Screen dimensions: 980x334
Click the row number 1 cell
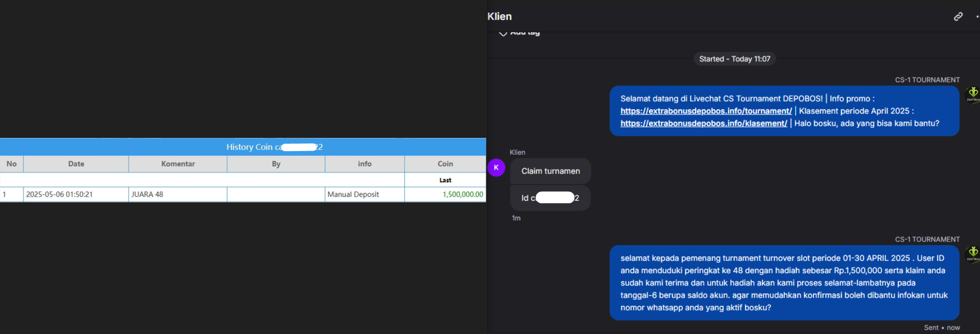[x=11, y=194]
